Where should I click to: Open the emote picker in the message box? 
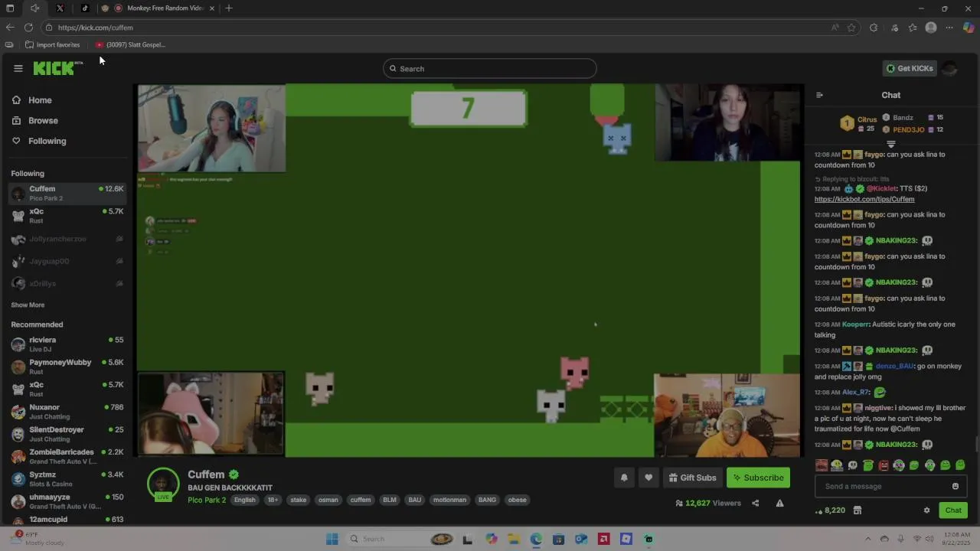pyautogui.click(x=955, y=486)
